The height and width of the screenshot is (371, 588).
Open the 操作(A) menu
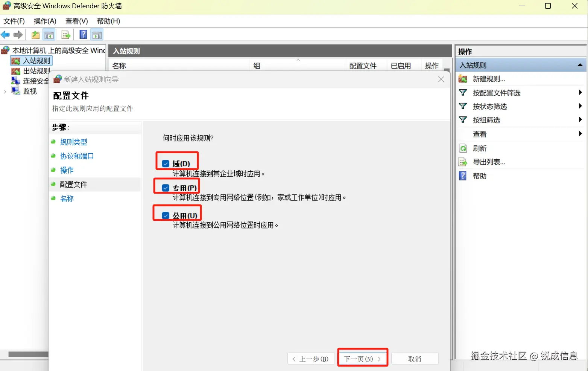(x=45, y=21)
